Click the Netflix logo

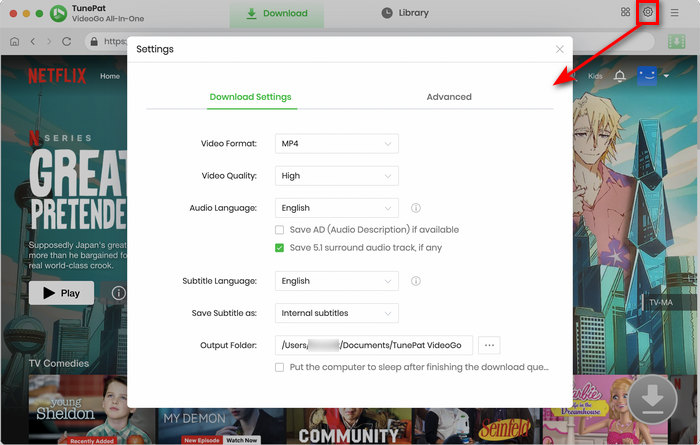click(x=57, y=76)
